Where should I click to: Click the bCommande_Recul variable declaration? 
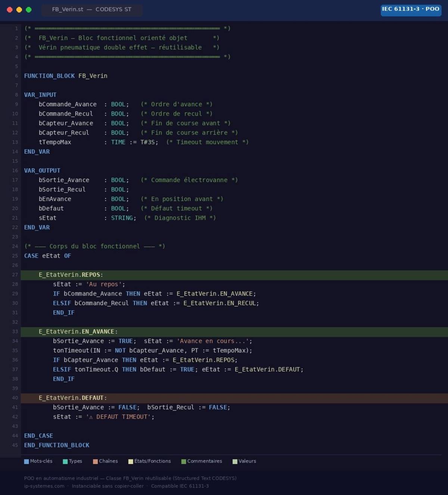[84, 114]
